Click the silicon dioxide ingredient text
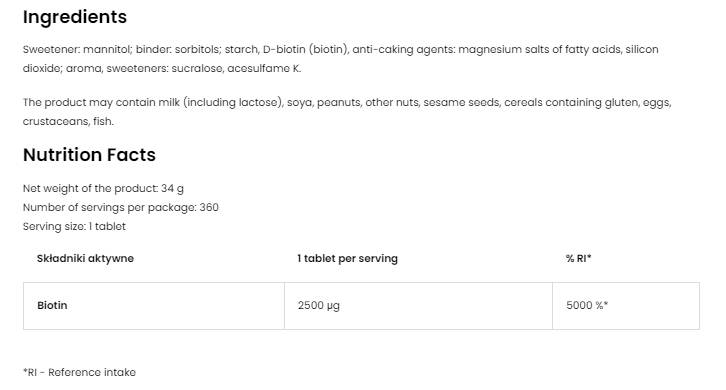726x390 pixels. pyautogui.click(x=340, y=59)
